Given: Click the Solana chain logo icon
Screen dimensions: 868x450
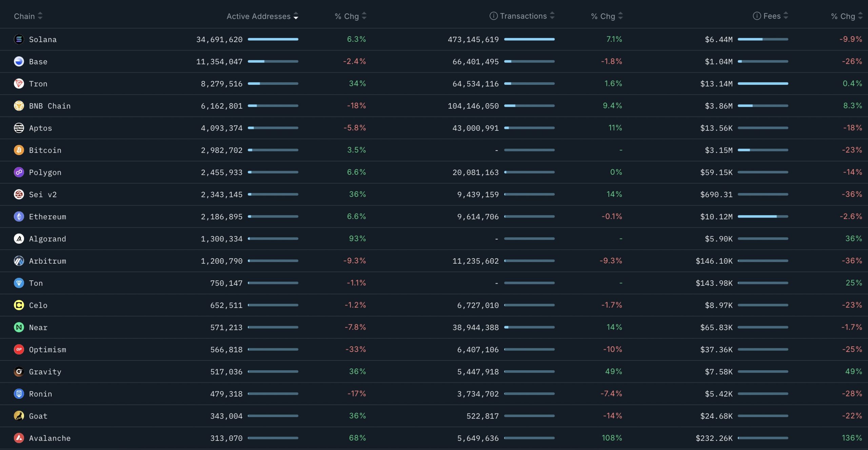Looking at the screenshot, I should coord(19,39).
